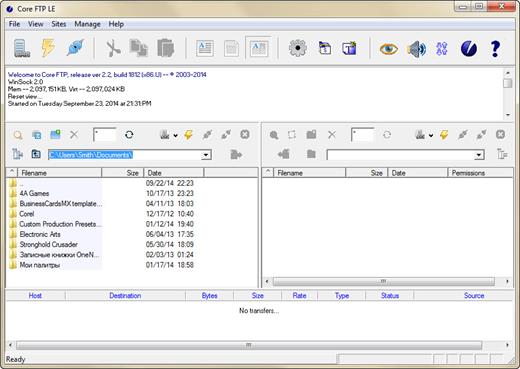Toggle the highlighted ASCII mode toolbar icon

pyautogui.click(x=258, y=49)
